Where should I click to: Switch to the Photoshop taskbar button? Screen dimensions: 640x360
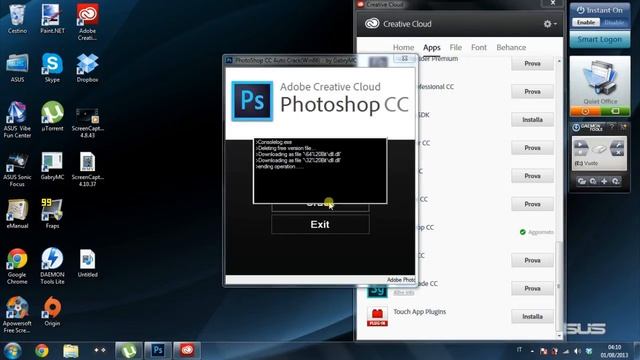pyautogui.click(x=158, y=351)
